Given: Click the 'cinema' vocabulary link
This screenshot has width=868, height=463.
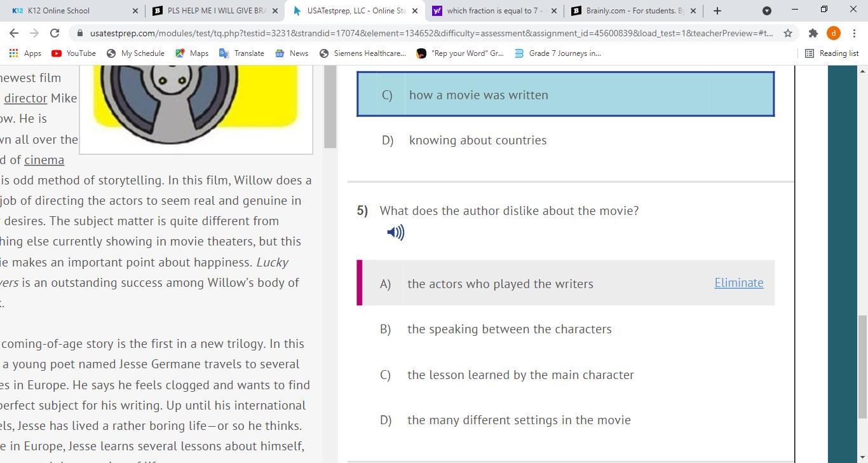Looking at the screenshot, I should tap(44, 160).
